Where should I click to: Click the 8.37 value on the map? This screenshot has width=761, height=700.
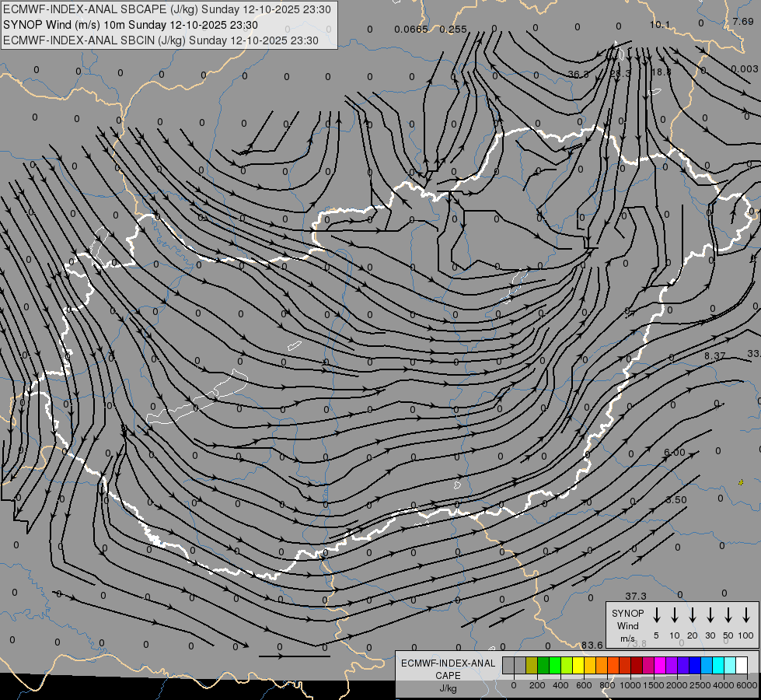click(x=715, y=356)
